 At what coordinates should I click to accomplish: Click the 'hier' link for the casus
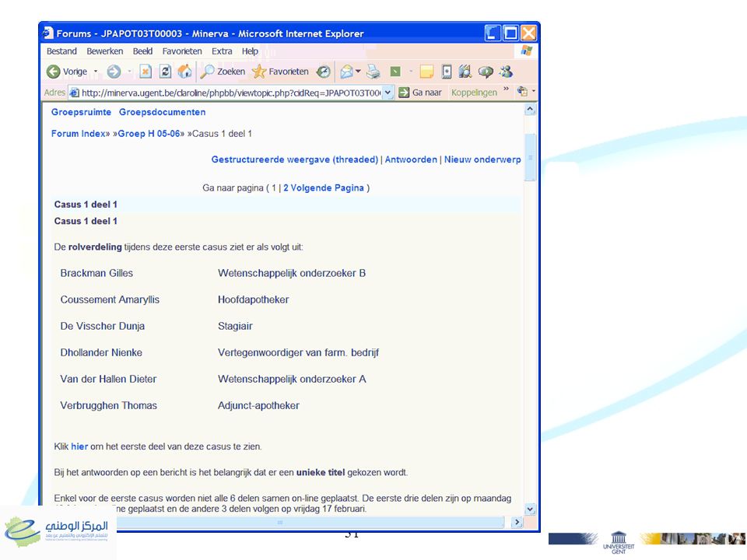pyautogui.click(x=79, y=446)
